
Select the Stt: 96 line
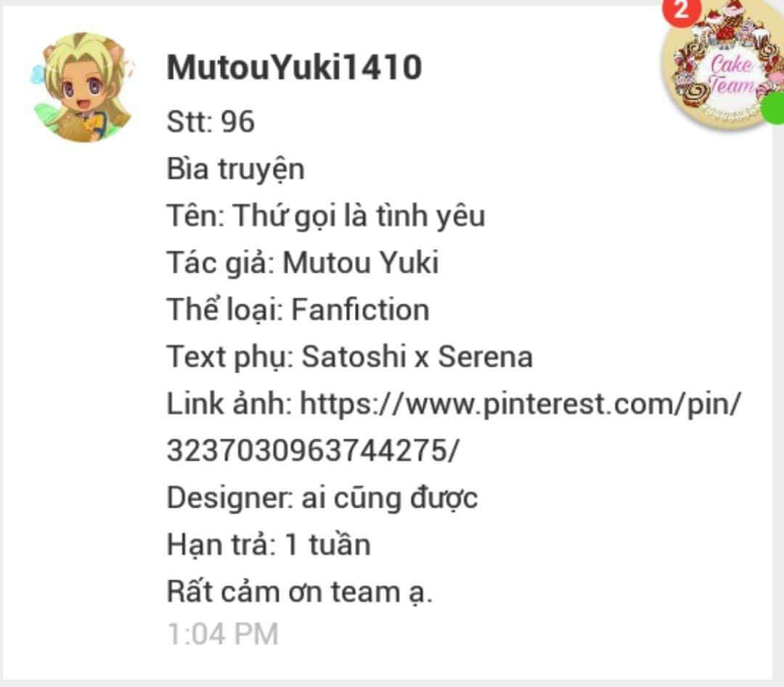[x=211, y=121]
